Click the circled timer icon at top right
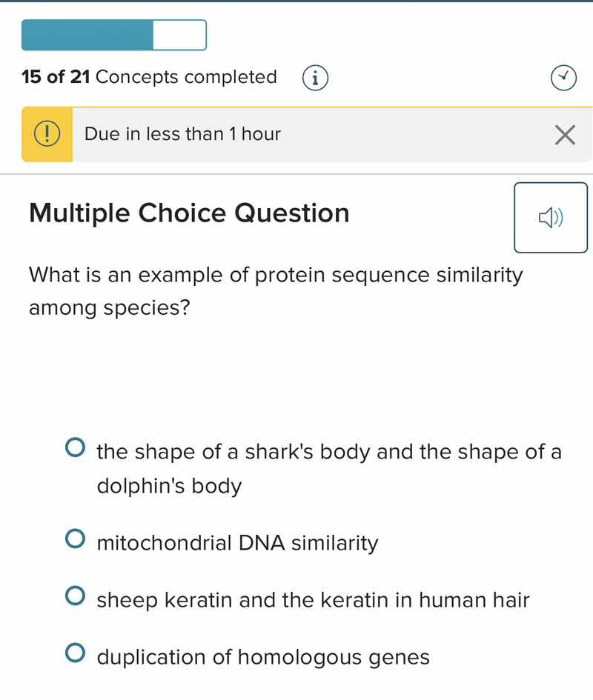Viewport: 593px width, 700px height. pos(564,77)
